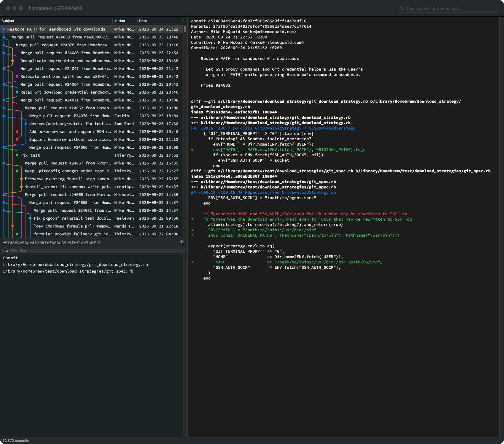Click the commit list vertical scrollbar thumb
Screen dimensions: 504x444
click(x=185, y=29)
